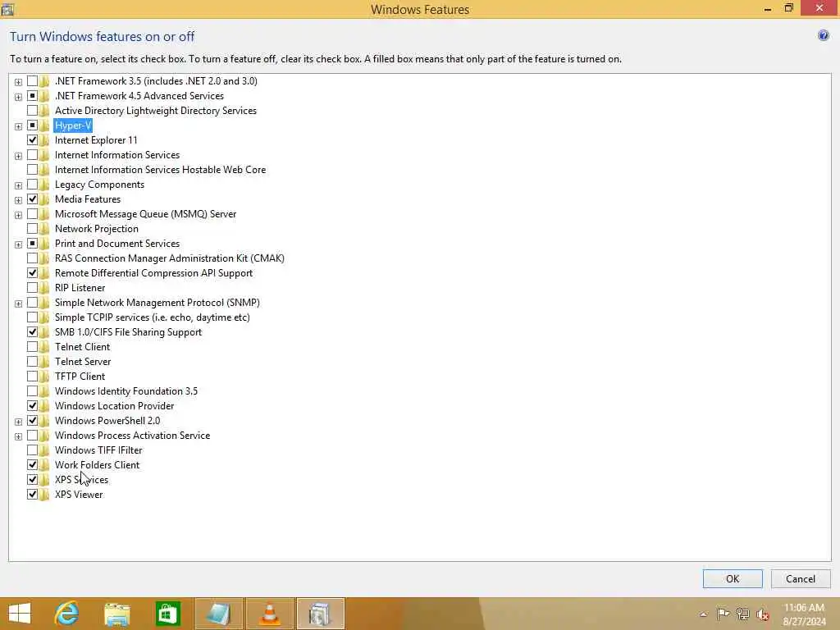Click the muted volume icon in tray

point(762,614)
